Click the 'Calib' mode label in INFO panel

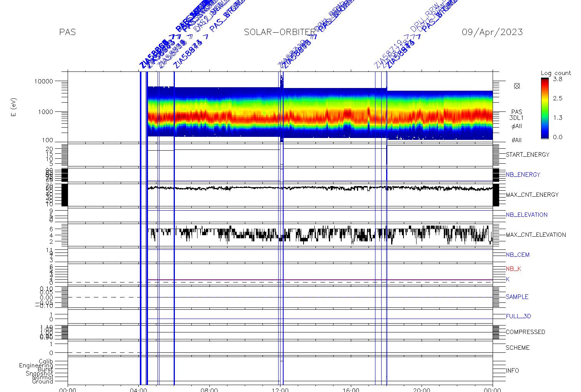[46, 362]
